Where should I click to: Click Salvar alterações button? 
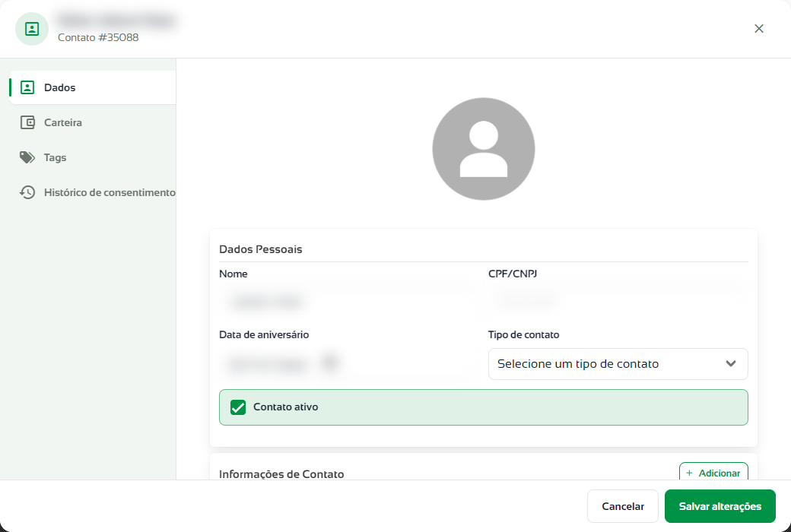[720, 506]
